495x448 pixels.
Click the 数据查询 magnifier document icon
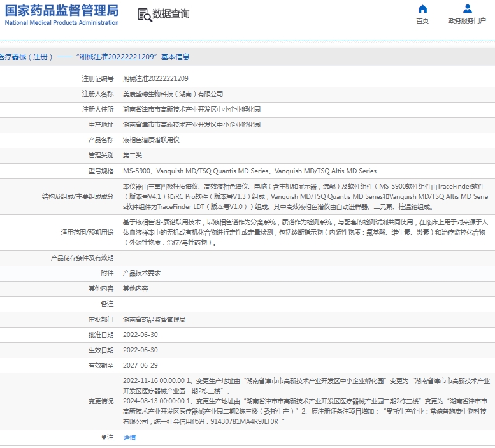145,15
